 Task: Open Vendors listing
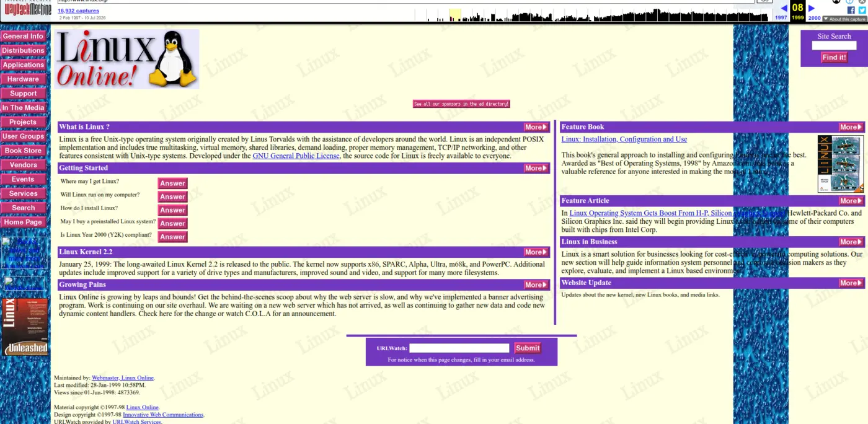coord(23,164)
